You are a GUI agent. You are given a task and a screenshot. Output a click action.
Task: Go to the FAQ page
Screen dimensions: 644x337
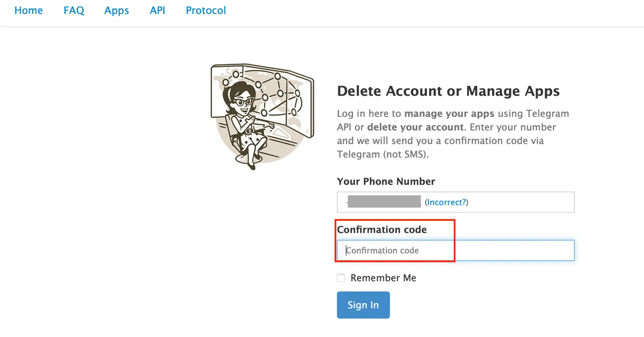pos(74,10)
